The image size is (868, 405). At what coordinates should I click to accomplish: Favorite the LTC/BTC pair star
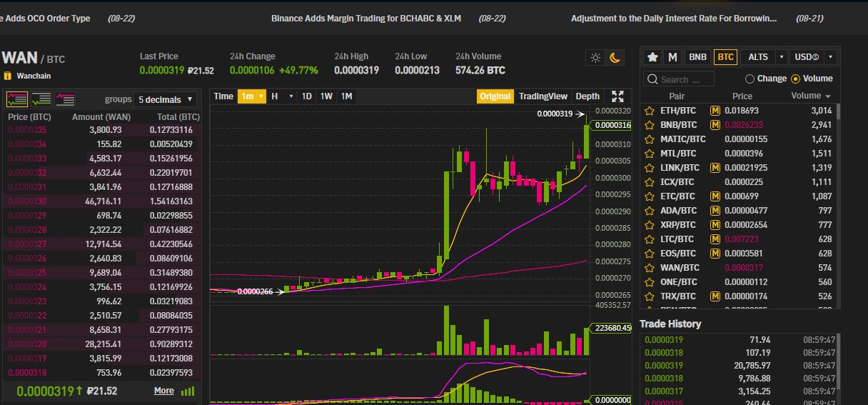tap(650, 239)
